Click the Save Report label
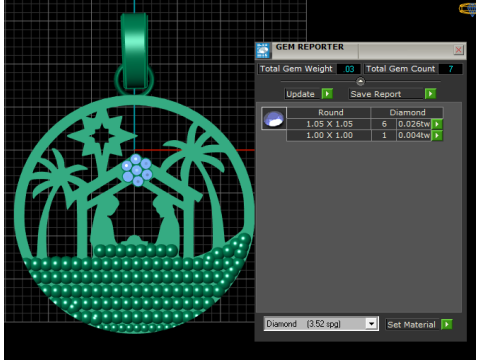 [x=376, y=94]
